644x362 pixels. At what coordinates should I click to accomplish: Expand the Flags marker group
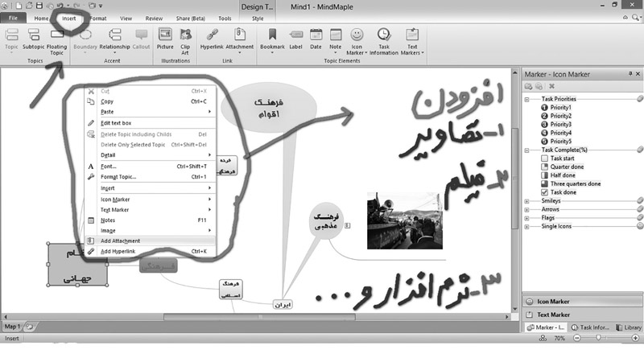point(526,218)
